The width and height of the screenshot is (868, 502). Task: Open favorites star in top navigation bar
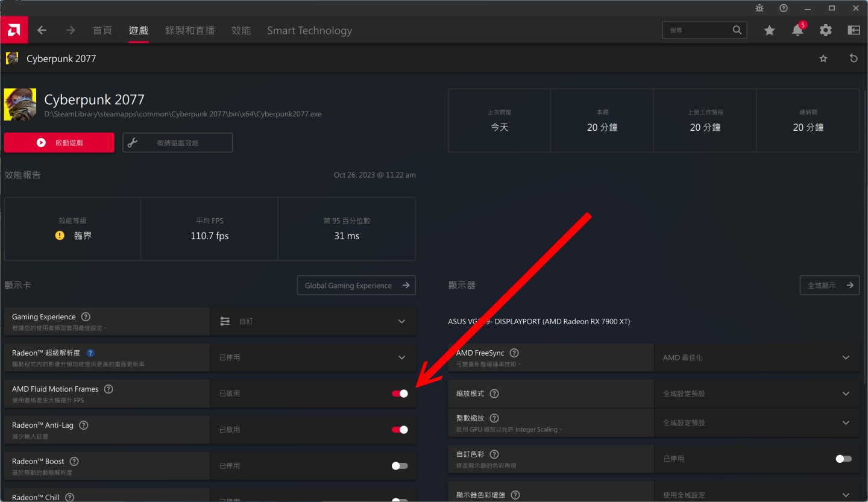769,30
